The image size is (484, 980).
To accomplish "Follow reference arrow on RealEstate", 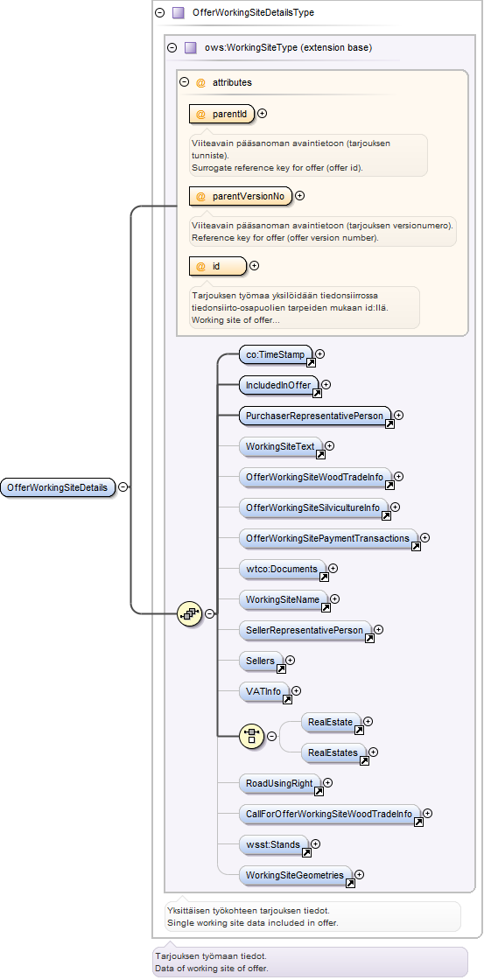I will [359, 730].
